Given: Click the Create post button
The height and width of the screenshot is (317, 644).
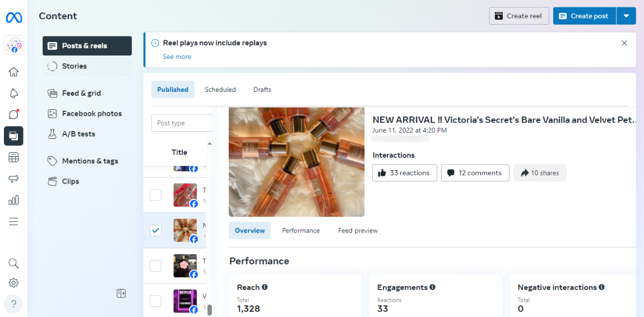Looking at the screenshot, I should (584, 16).
